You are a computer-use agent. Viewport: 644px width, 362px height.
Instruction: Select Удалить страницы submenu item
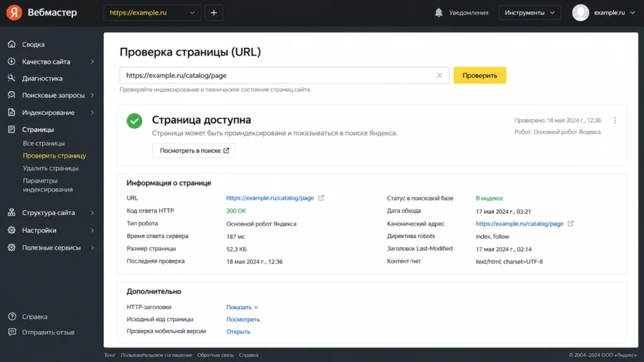(50, 168)
